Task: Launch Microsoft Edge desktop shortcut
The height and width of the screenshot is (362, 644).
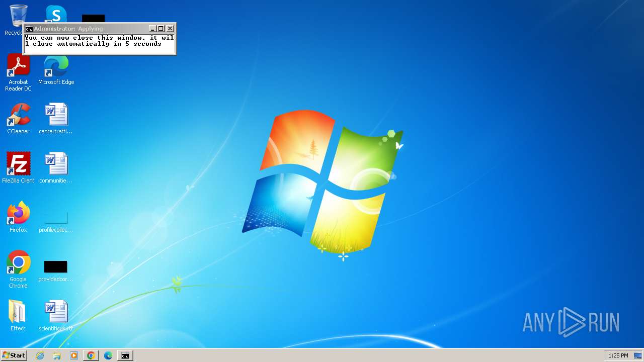Action: tap(56, 70)
